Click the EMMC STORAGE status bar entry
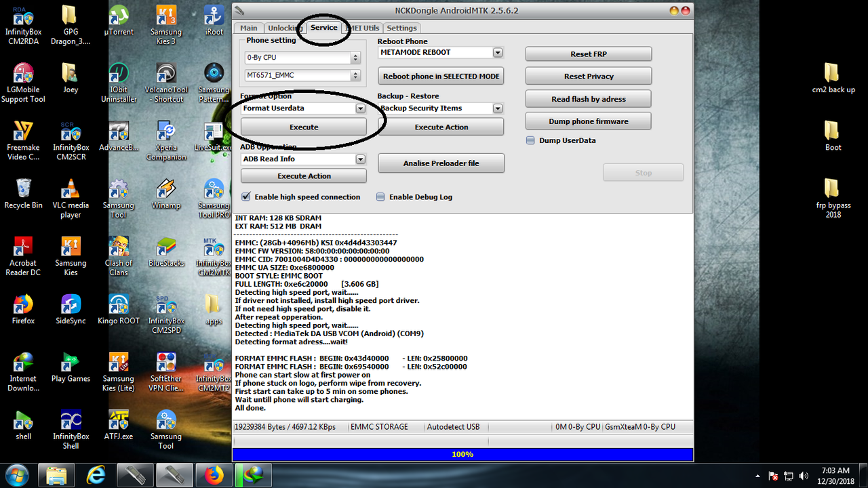 pos(380,427)
